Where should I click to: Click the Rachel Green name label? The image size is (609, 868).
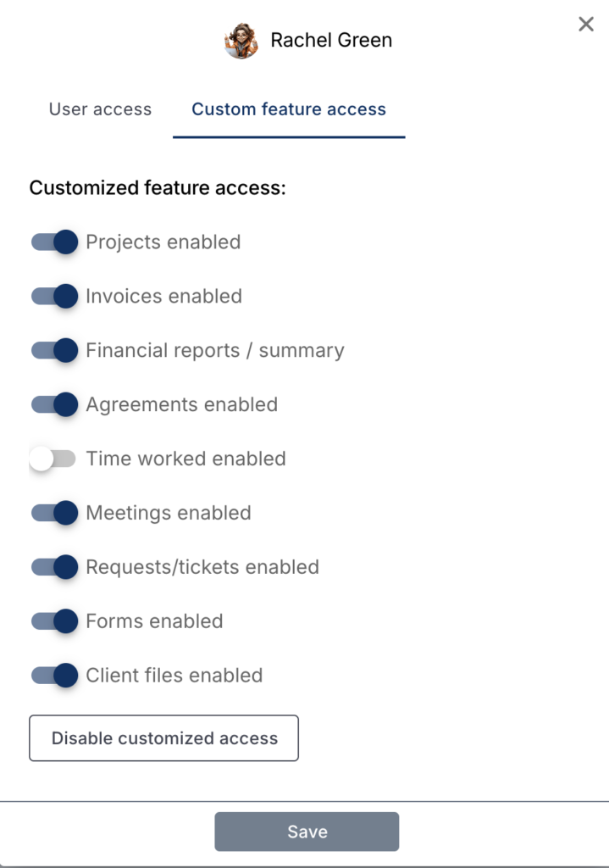[x=330, y=40]
